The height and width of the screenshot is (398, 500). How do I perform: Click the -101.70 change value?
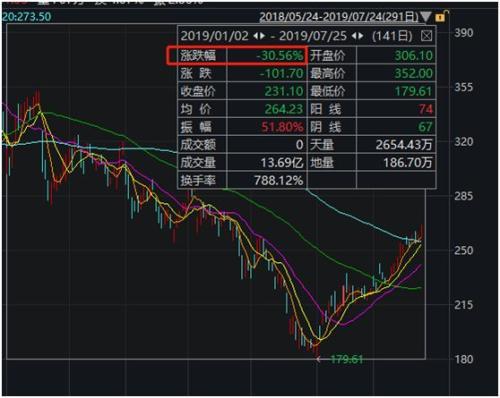point(282,73)
